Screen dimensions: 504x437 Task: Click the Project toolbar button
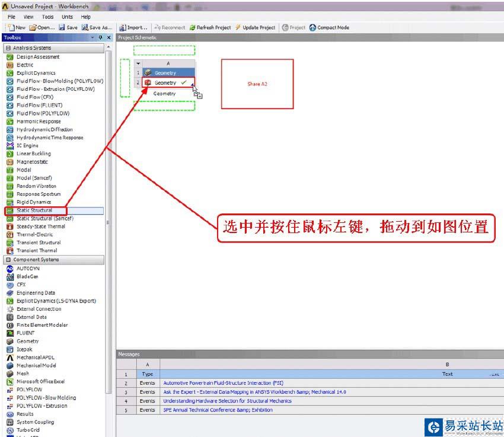point(294,28)
